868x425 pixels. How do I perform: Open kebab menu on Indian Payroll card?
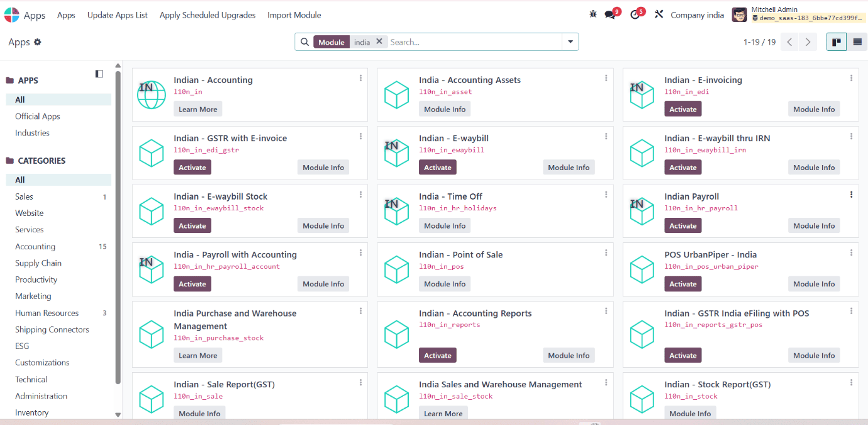[x=851, y=195]
